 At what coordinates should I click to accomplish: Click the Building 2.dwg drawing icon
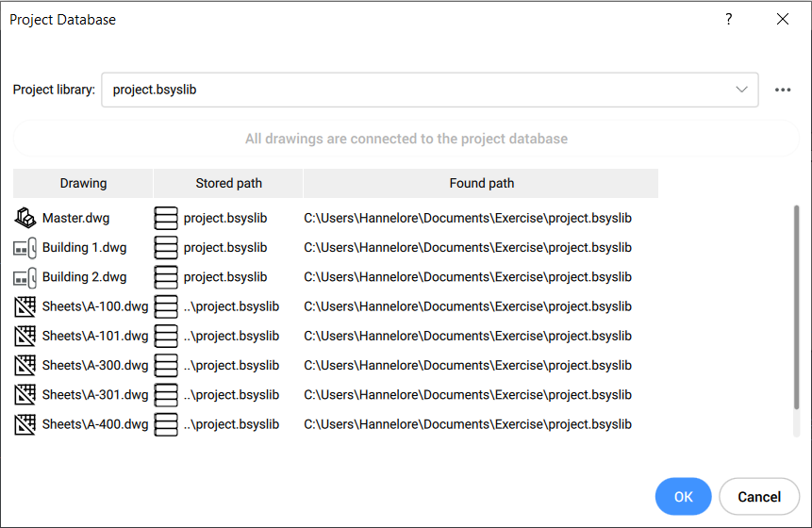pyautogui.click(x=25, y=277)
